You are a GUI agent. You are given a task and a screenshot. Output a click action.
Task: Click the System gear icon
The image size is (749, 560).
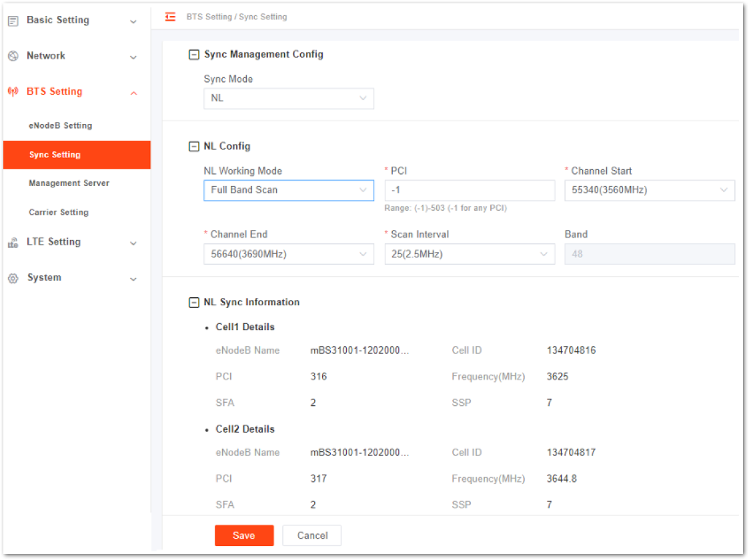pyautogui.click(x=13, y=278)
